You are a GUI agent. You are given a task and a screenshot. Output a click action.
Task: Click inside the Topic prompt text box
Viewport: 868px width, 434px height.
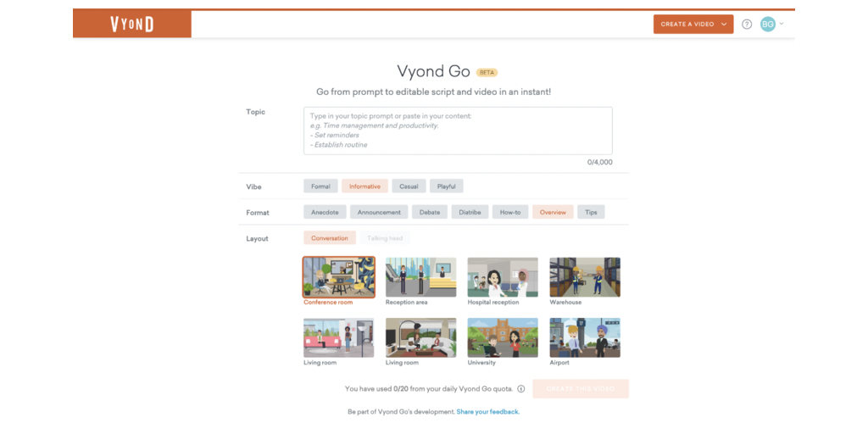pyautogui.click(x=458, y=131)
